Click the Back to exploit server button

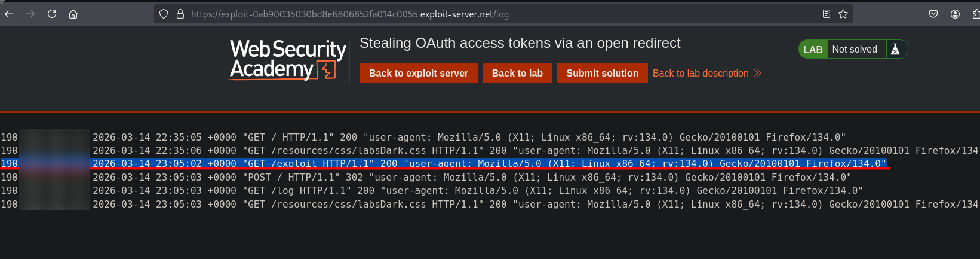coord(419,73)
